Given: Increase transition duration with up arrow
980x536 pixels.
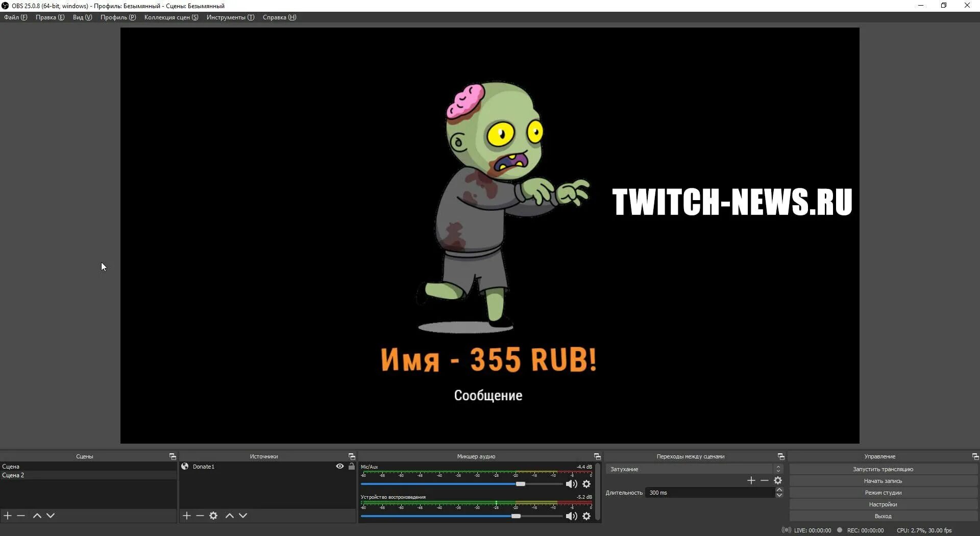Looking at the screenshot, I should point(779,490).
